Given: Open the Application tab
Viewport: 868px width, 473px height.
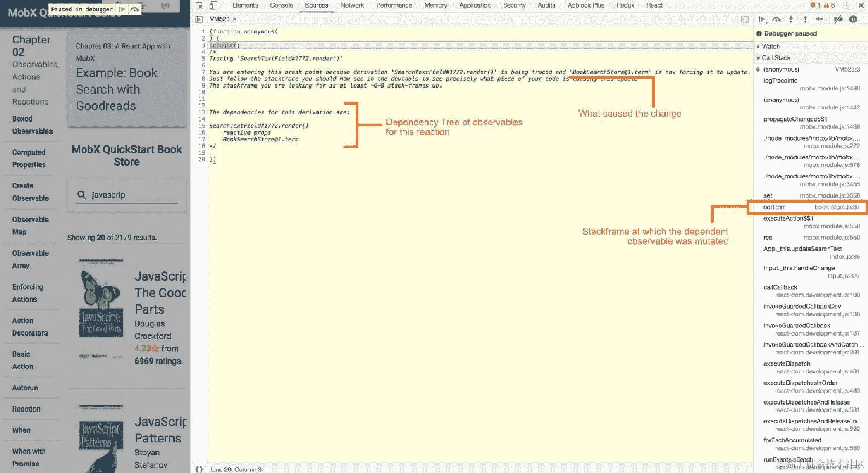Looking at the screenshot, I should 475,5.
